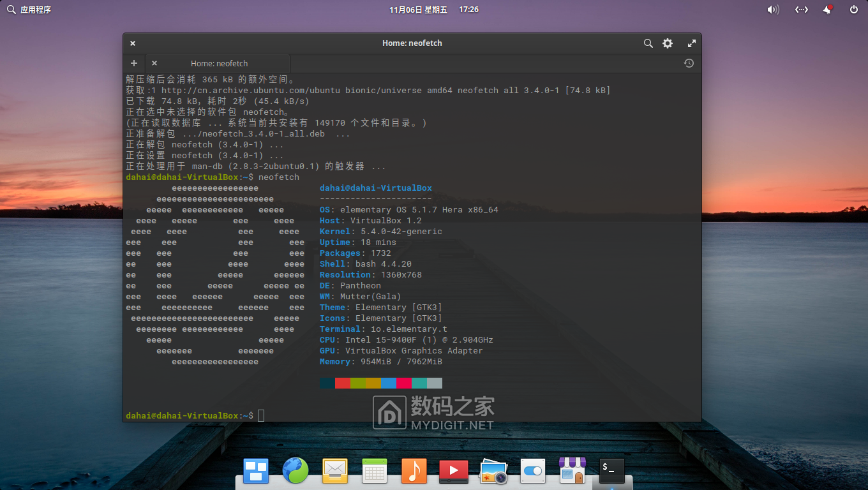The height and width of the screenshot is (490, 868).
Task: Select the "Home: neofetch" tab
Action: click(x=218, y=63)
